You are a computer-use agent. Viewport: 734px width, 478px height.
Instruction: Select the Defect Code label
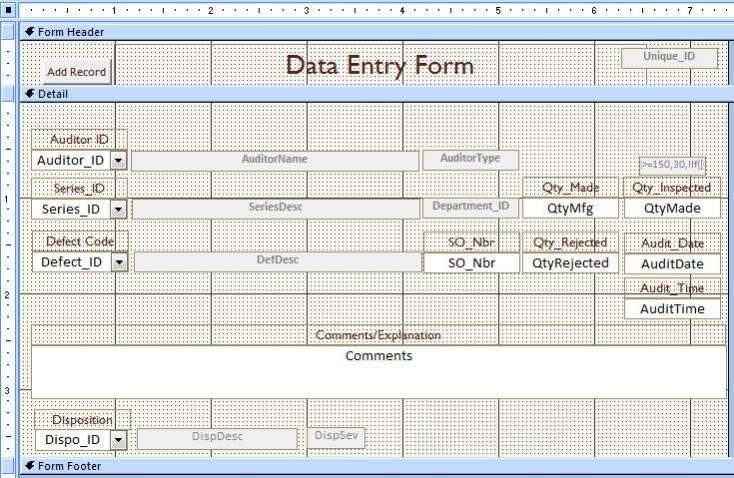point(80,242)
